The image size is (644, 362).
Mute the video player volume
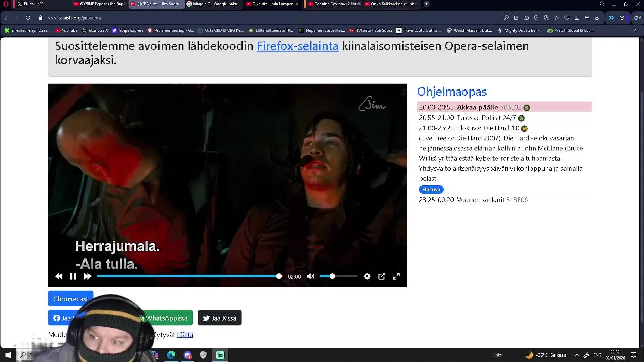click(x=310, y=276)
